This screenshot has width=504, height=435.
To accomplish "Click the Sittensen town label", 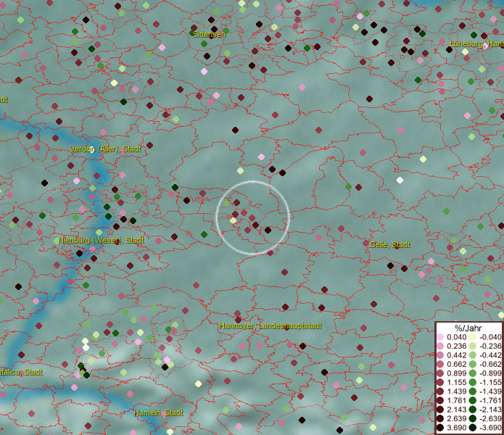I will tap(209, 34).
